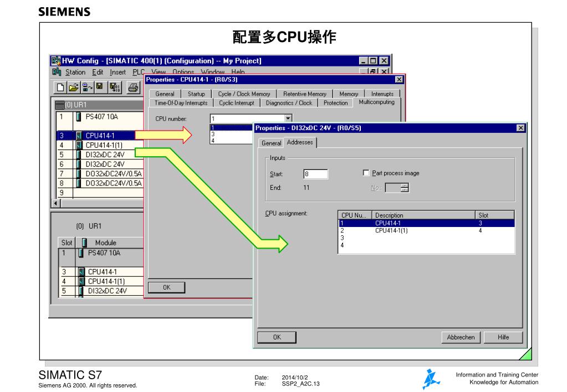This screenshot has height=392, width=567.
Task: Select highlighted CPU414-1 row in CPU assignment list
Action: [426, 223]
